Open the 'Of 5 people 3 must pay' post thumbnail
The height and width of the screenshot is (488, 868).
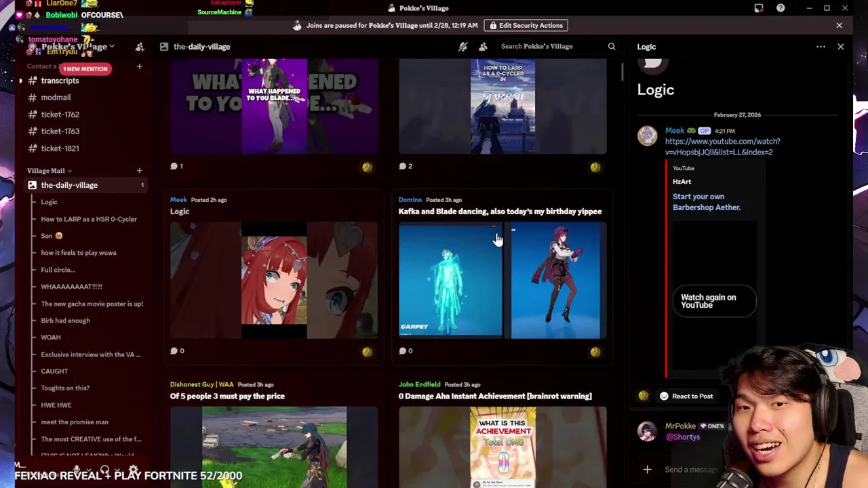point(274,447)
